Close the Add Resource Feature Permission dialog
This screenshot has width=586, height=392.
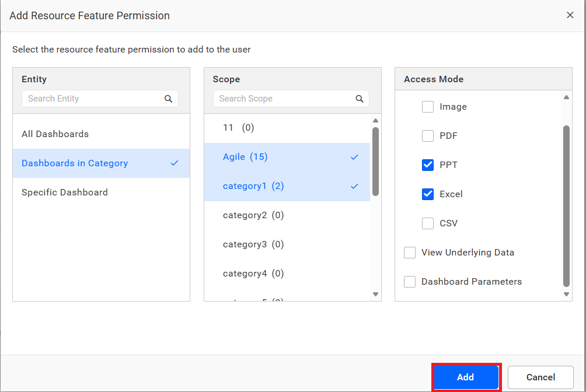tap(570, 15)
